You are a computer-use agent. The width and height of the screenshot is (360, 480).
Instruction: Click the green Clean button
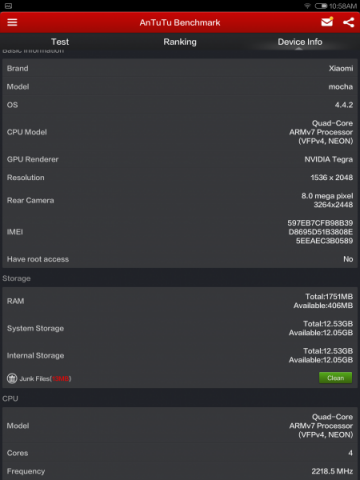(x=335, y=378)
